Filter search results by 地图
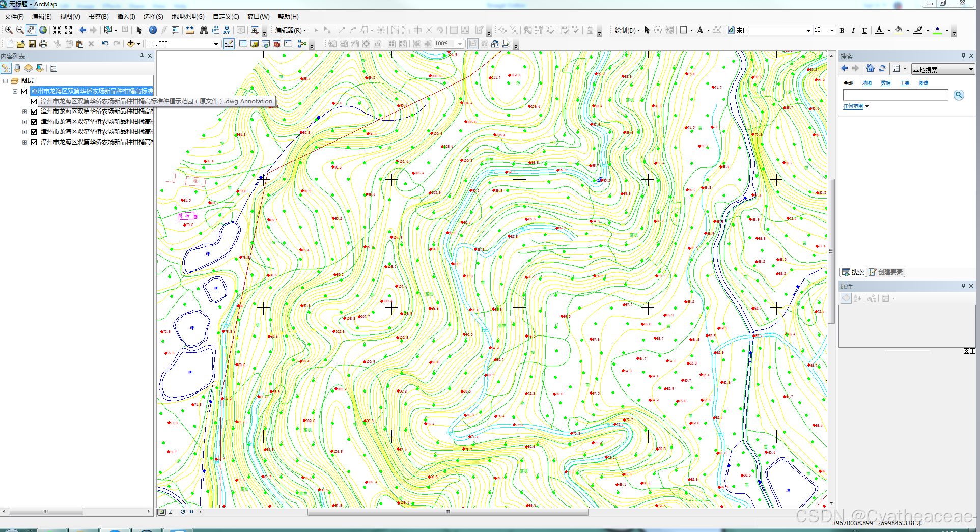Viewport: 980px width, 532px height. pos(867,83)
